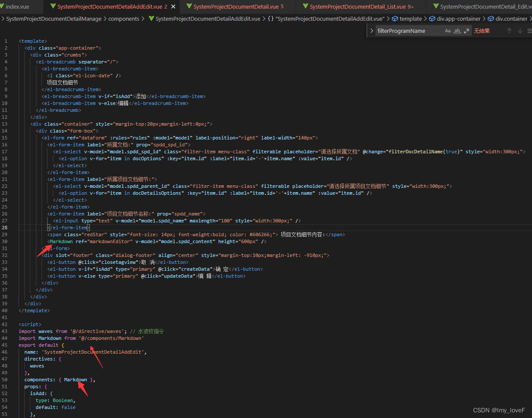Enable regular expression search mode
Viewport: 532px width, 418px height.
point(467,30)
